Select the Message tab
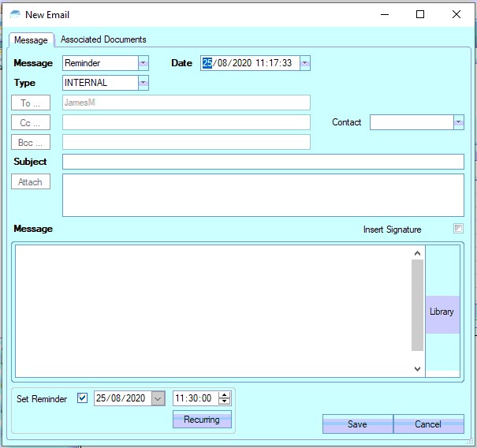This screenshot has width=477, height=448. tap(31, 40)
